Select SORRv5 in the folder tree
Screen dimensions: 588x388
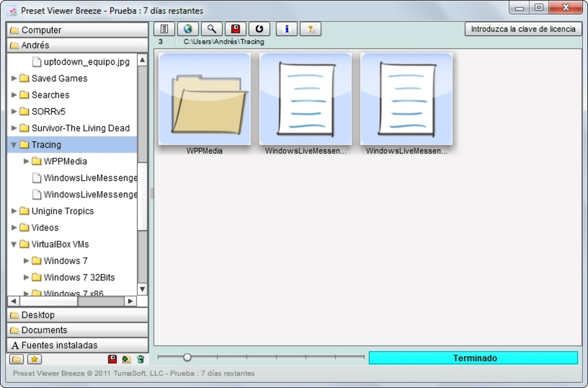(x=48, y=111)
